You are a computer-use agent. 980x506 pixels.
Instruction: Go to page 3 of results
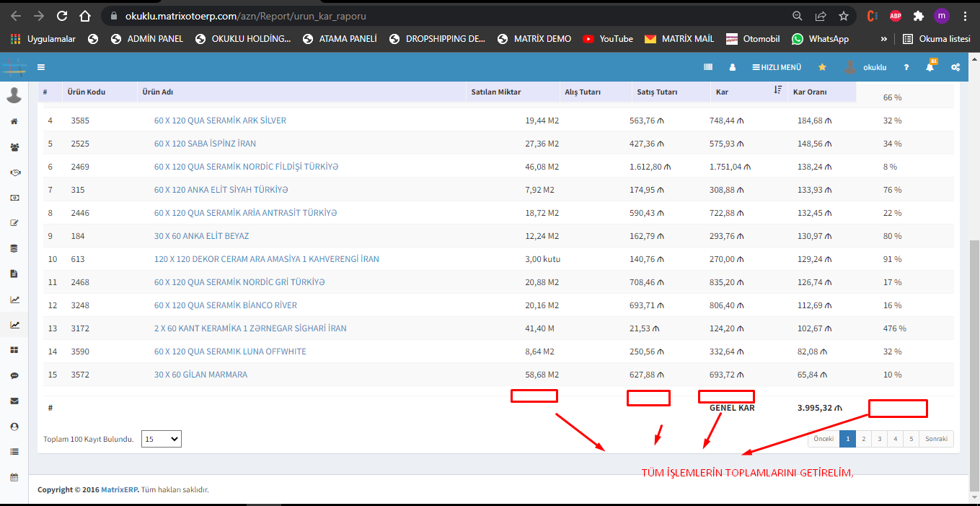point(879,439)
